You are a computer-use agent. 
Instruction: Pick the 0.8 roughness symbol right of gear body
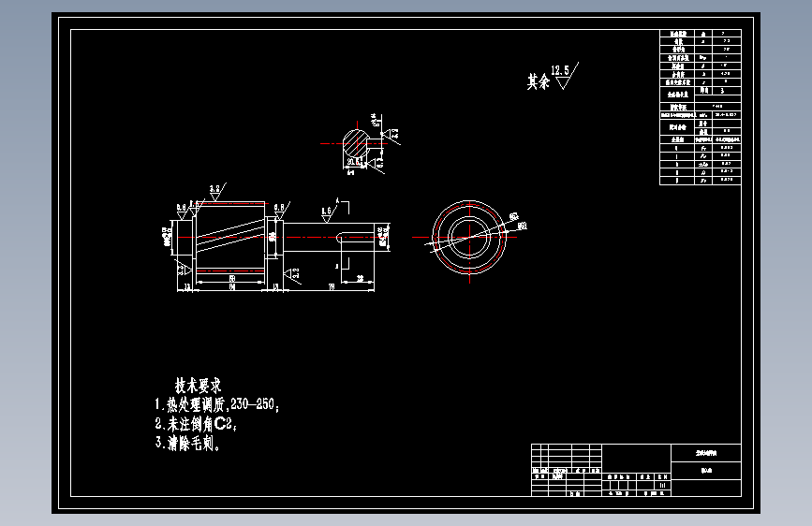tap(281, 210)
